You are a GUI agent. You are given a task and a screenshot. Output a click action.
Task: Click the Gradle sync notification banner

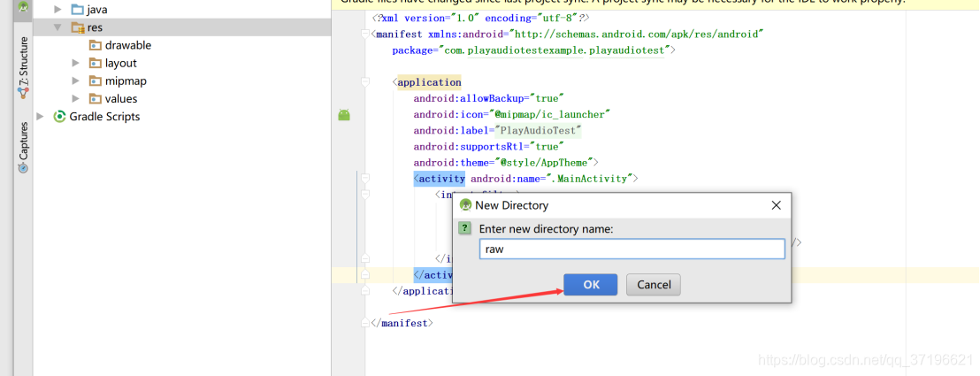tap(655, 4)
